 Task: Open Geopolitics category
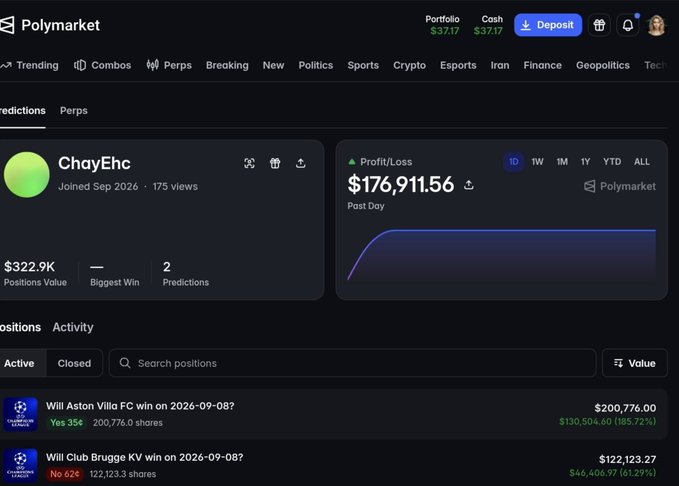click(x=602, y=65)
